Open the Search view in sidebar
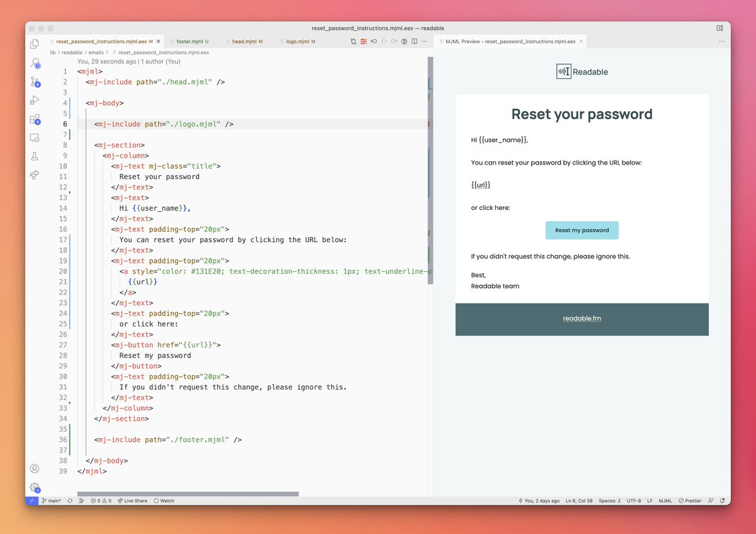Viewport: 756px width, 534px height. point(35,63)
